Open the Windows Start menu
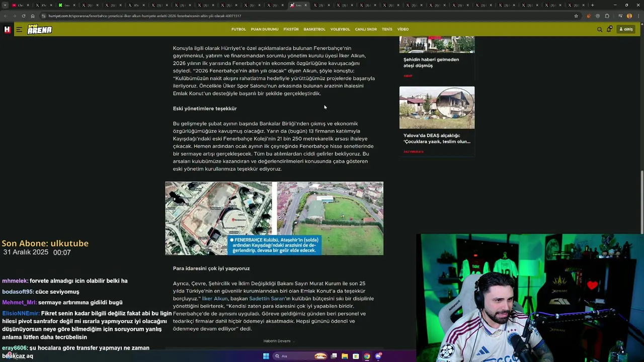The image size is (644, 362). (266, 356)
